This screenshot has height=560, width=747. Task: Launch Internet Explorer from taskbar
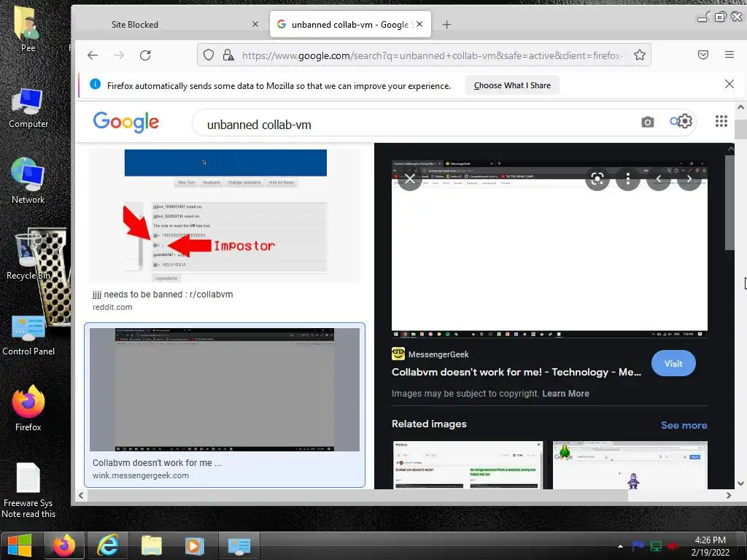tap(108, 545)
